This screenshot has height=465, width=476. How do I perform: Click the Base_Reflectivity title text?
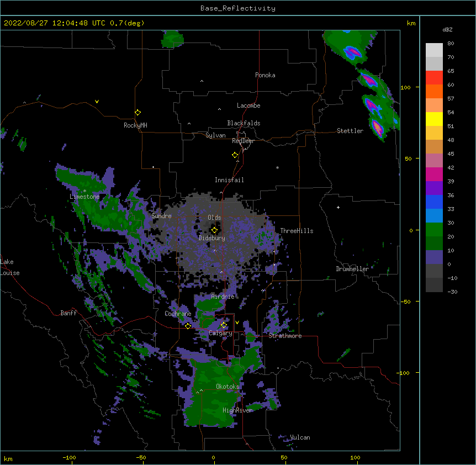tap(238, 8)
